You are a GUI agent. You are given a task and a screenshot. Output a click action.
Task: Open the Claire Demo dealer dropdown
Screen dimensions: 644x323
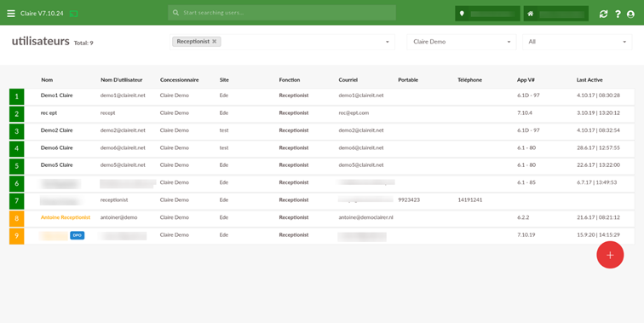click(461, 42)
